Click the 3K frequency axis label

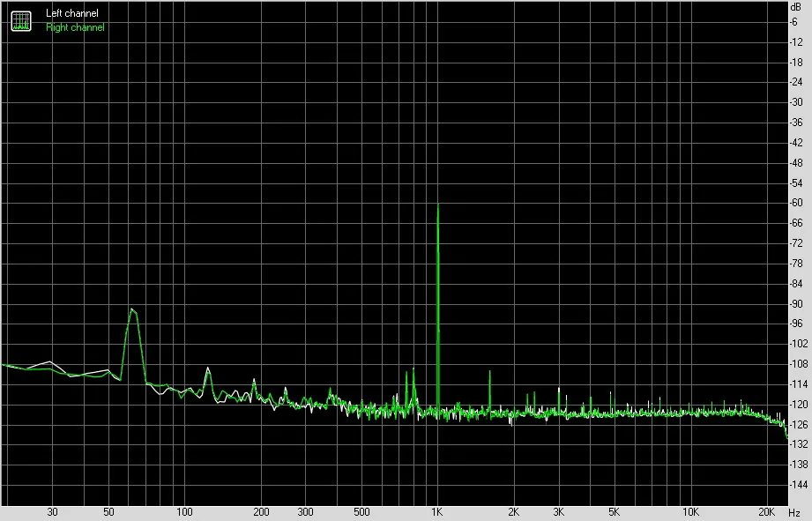[558, 512]
